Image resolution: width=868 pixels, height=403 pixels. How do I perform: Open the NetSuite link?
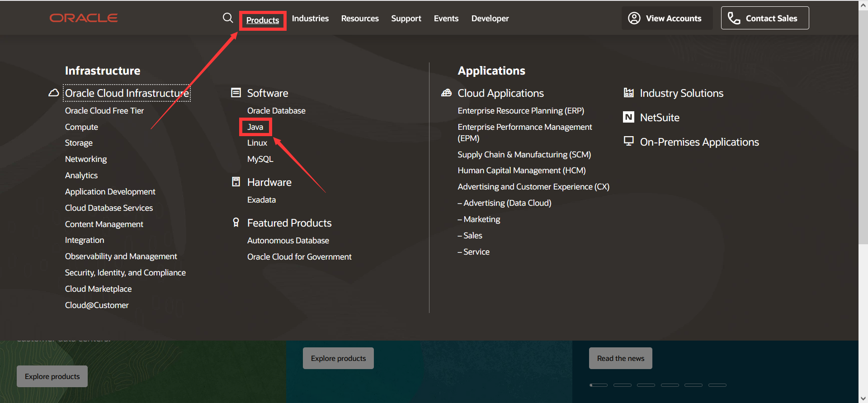[660, 118]
